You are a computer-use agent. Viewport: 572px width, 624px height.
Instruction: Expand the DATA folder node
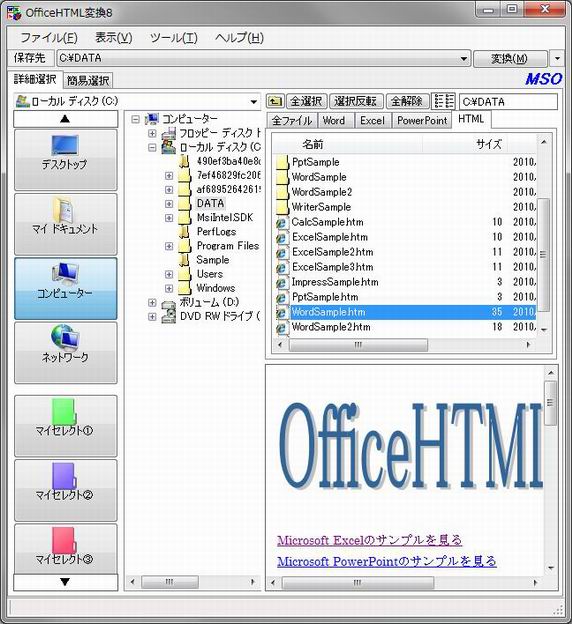pyautogui.click(x=169, y=204)
